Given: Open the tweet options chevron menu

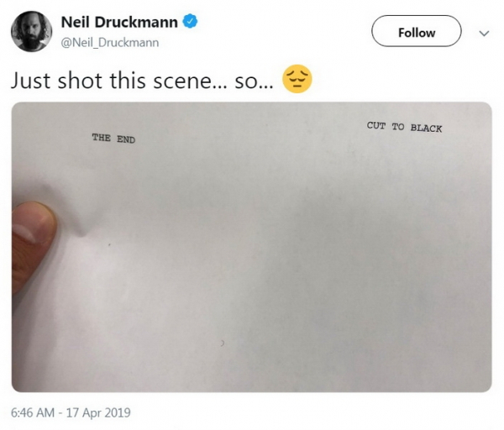Looking at the screenshot, I should pyautogui.click(x=484, y=33).
